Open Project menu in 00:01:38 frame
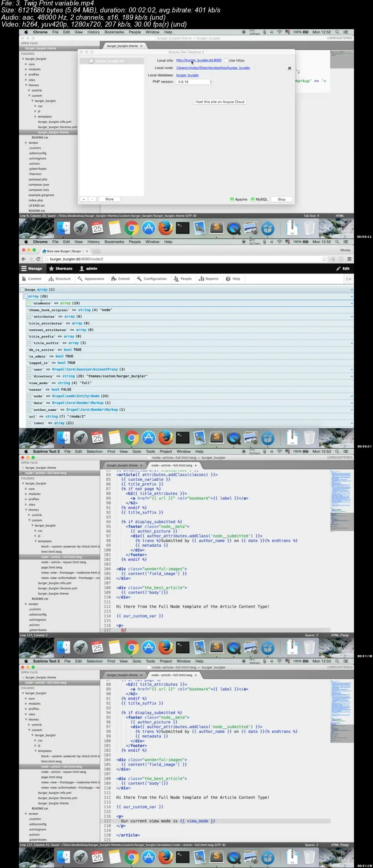Screen dimensions: 373x868 pos(166,661)
